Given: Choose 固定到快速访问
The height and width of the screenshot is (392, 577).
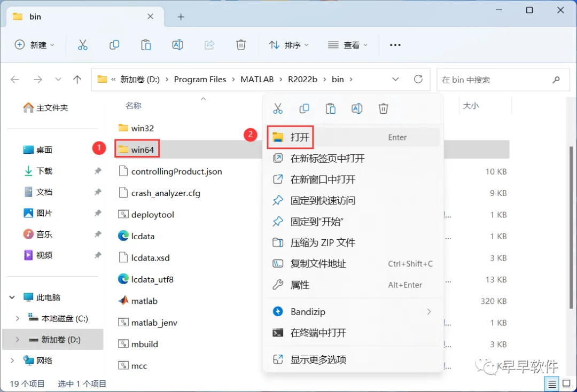Looking at the screenshot, I should [x=353, y=200].
